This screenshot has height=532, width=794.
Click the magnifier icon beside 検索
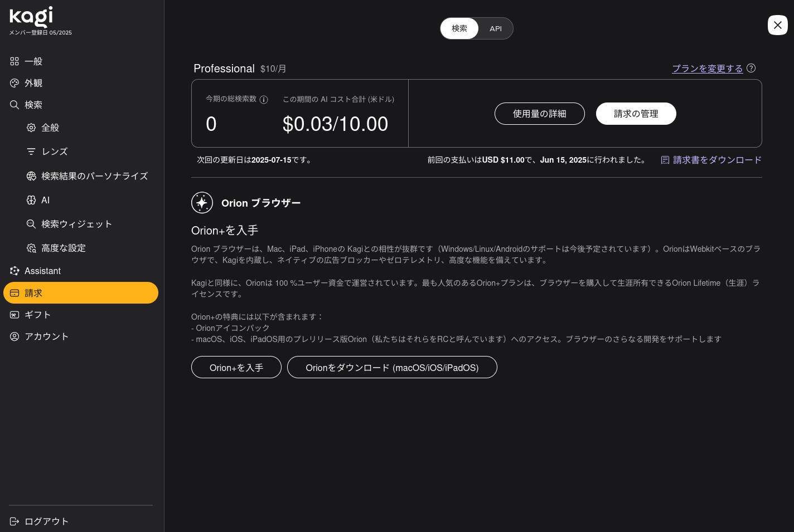click(14, 105)
